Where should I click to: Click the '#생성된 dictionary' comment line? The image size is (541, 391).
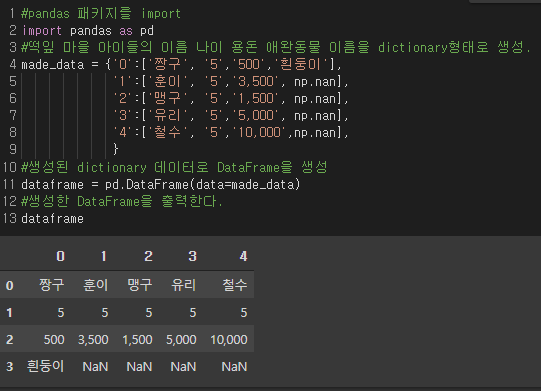coord(174,167)
